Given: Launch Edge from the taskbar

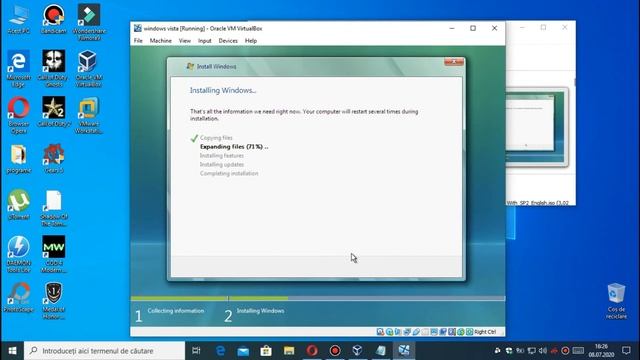Looking at the screenshot, I should click(220, 351).
